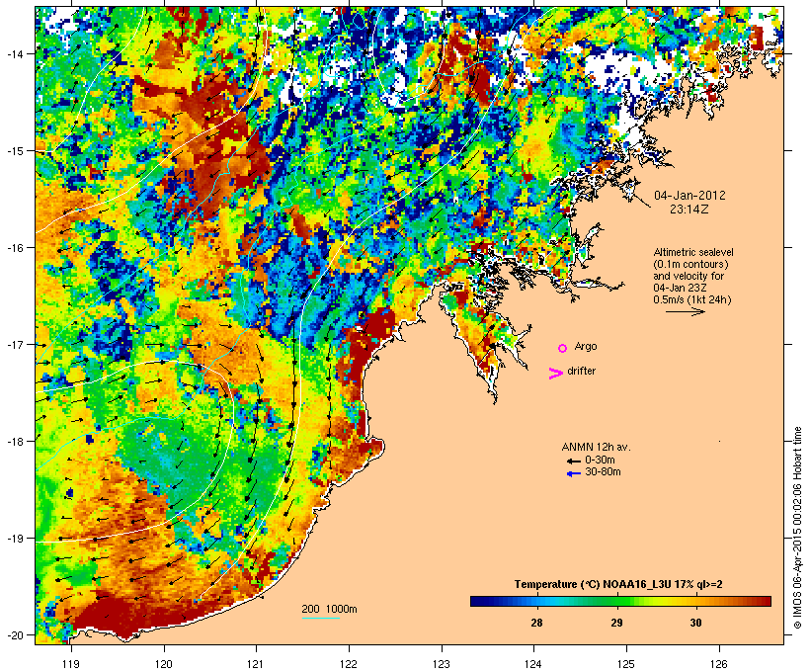Click the magenta Argo circle marker
Screen dimensions: 810x672
(563, 349)
